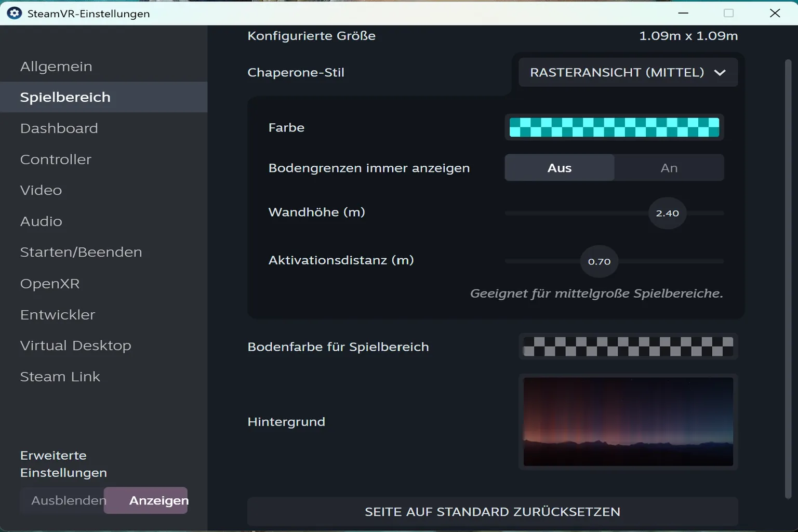Open the Bodenfarbe für Spielbereich color swatch
This screenshot has width=798, height=532.
pyautogui.click(x=628, y=347)
